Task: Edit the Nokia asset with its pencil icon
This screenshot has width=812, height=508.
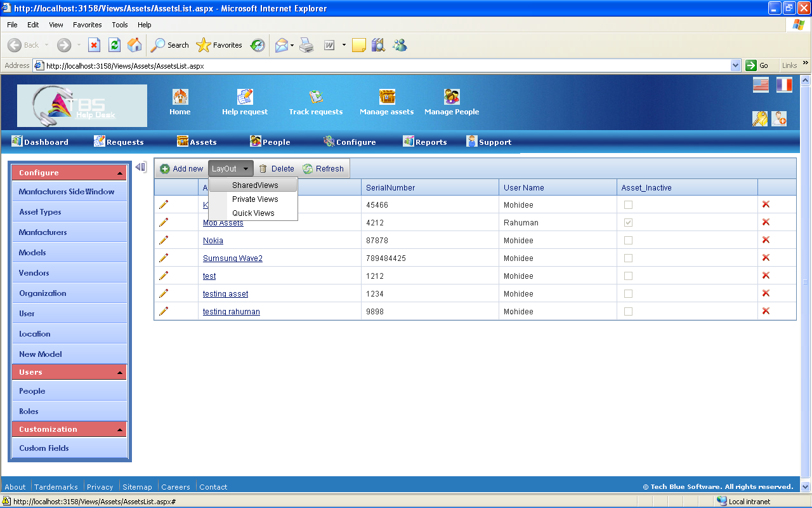Action: (164, 240)
